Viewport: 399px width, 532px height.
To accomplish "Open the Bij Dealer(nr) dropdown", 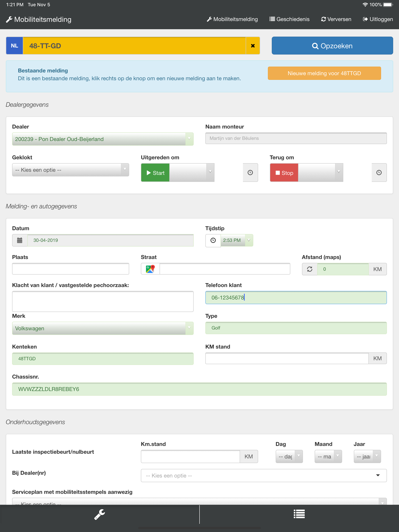I will click(x=264, y=476).
